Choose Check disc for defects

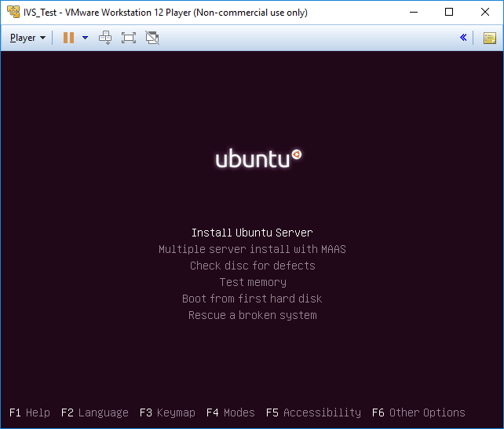point(252,266)
